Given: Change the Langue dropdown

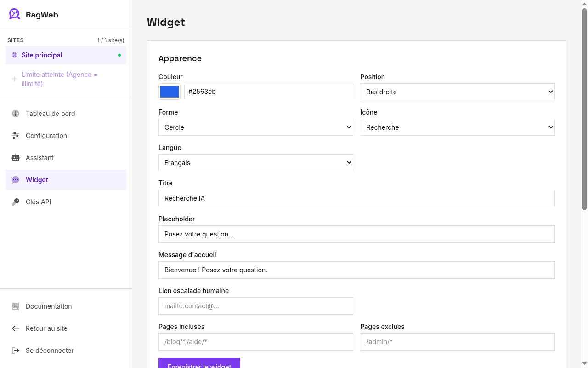Looking at the screenshot, I should (256, 163).
